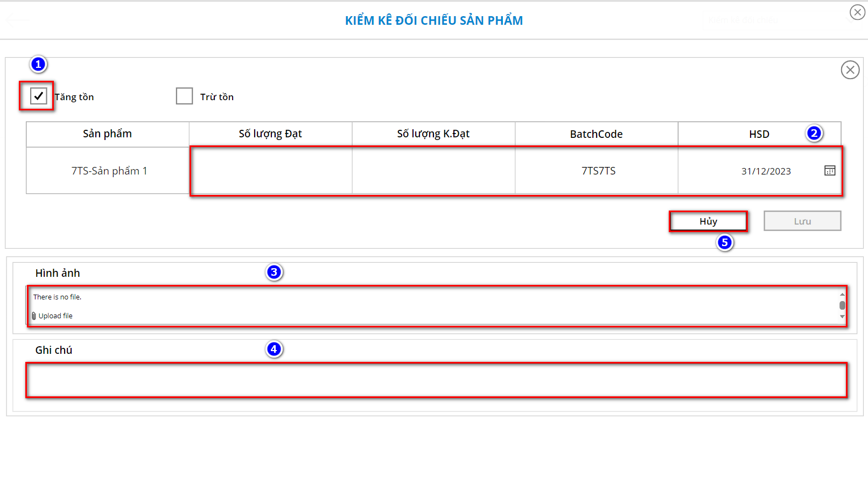Close the inner product panel
The height and width of the screenshot is (489, 868).
pyautogui.click(x=850, y=69)
